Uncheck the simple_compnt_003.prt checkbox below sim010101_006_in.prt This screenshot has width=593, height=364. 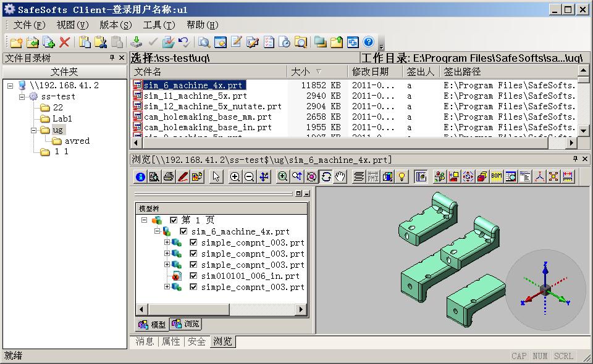point(193,287)
